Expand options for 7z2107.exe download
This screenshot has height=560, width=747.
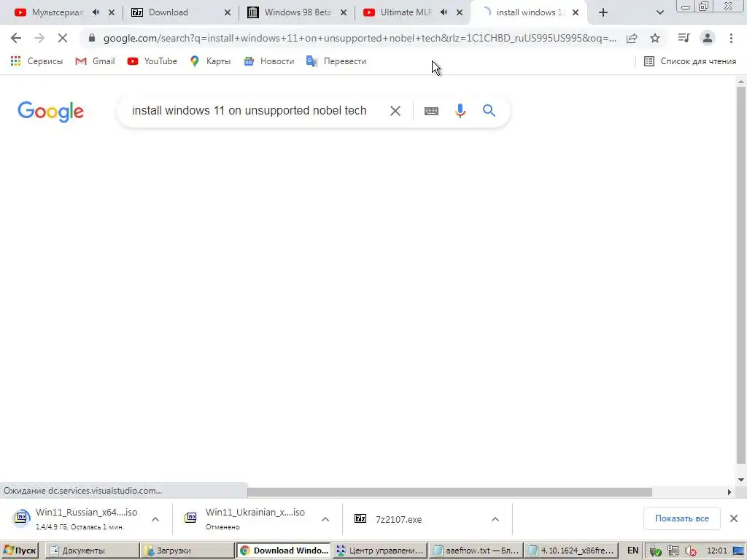click(495, 519)
